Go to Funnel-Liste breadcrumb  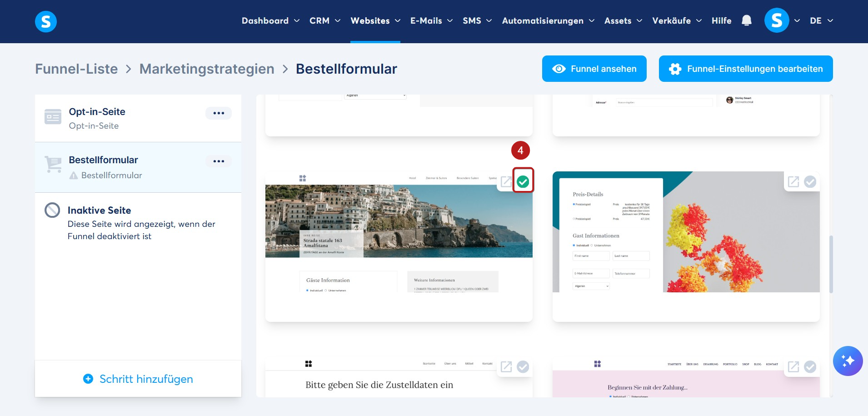coord(76,69)
